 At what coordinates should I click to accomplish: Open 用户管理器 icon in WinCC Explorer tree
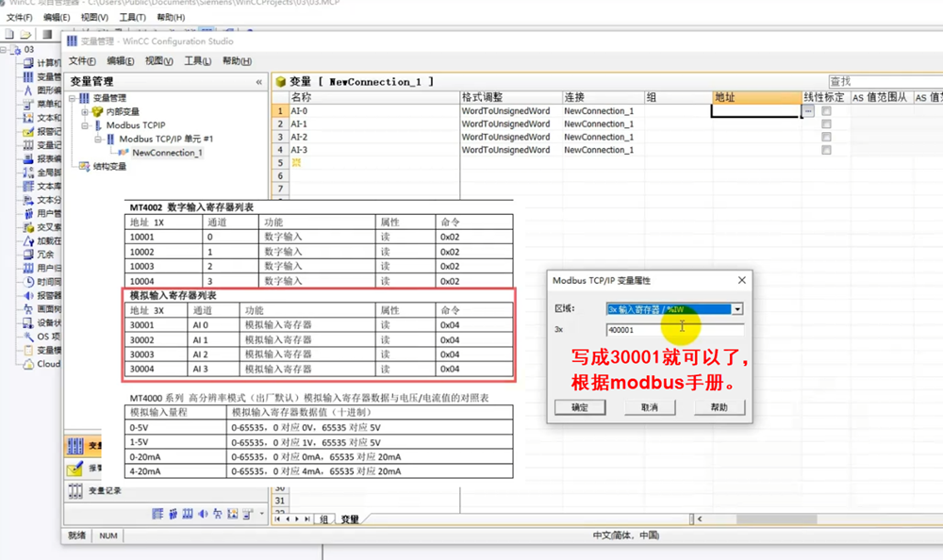[28, 213]
